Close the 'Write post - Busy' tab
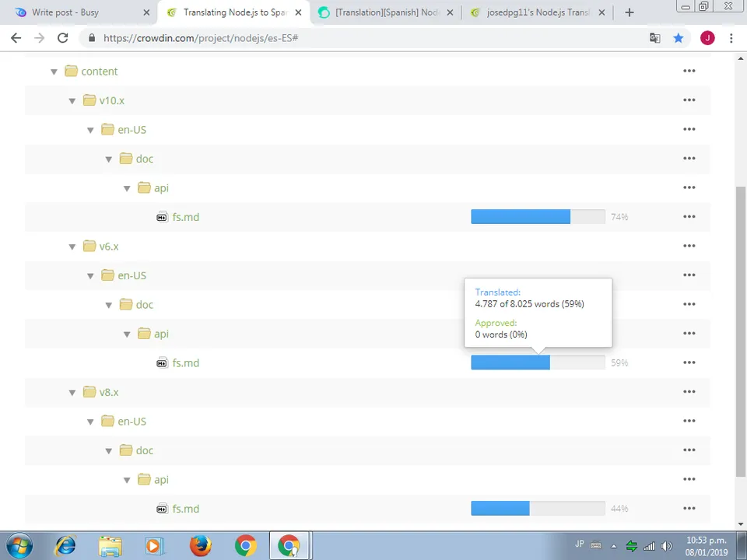This screenshot has width=747, height=560. pos(147,12)
